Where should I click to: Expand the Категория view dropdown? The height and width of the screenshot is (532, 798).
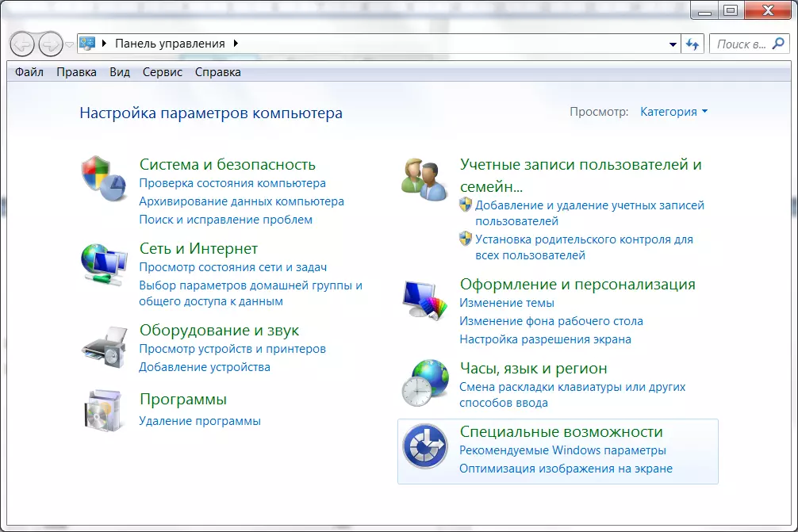[673, 112]
